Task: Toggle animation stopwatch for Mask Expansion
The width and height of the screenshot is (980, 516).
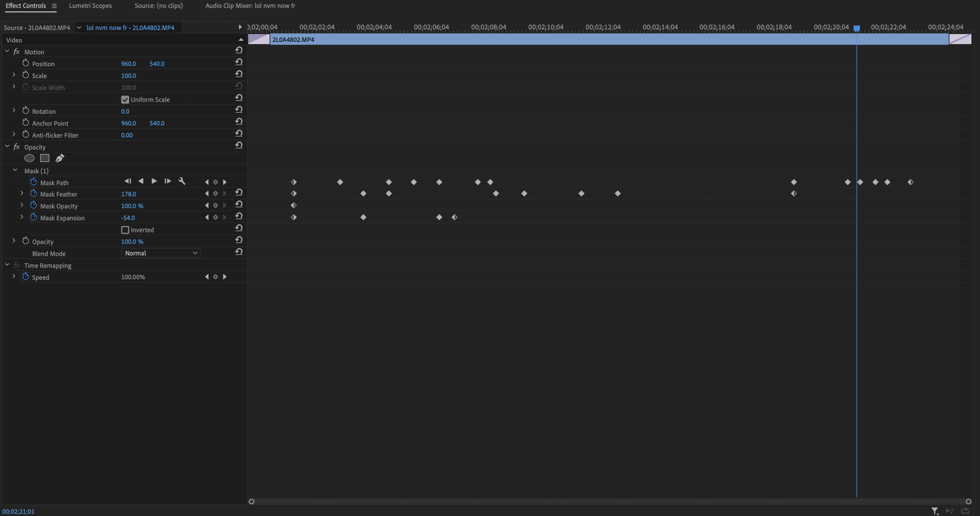Action: click(x=34, y=217)
